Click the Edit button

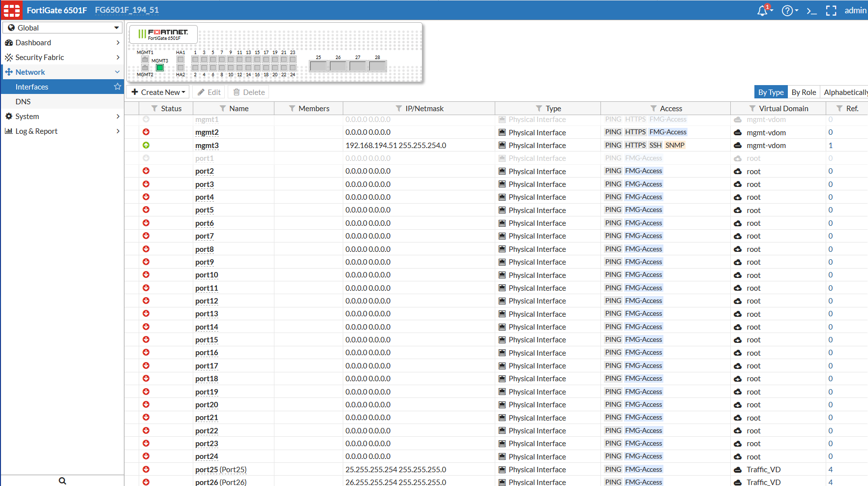[209, 92]
